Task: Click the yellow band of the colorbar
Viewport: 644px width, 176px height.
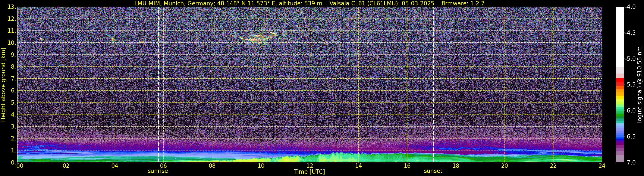Action: coord(620,97)
